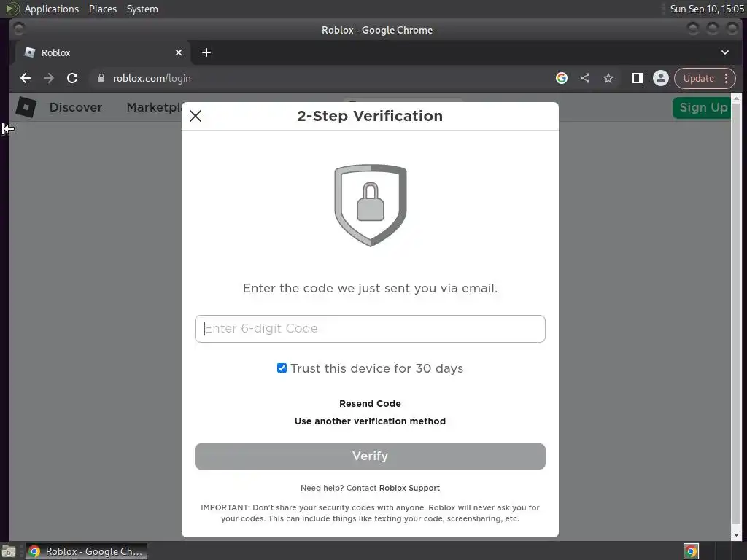
Task: Click the browser forward arrow
Action: click(49, 78)
